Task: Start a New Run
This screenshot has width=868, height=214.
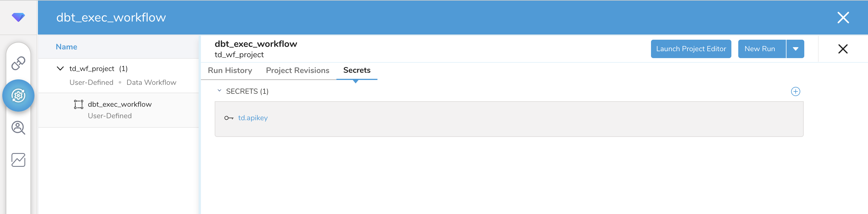Action: coord(759,49)
